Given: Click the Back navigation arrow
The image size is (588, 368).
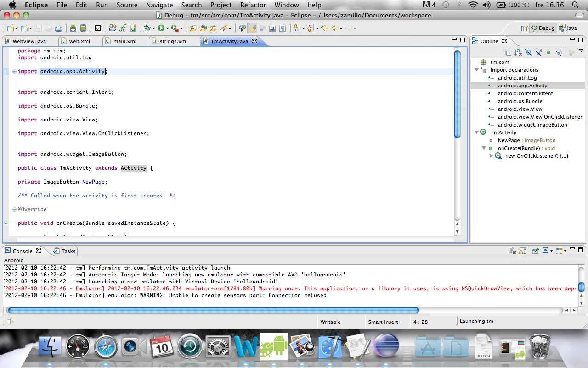Looking at the screenshot, I should coord(335,28).
